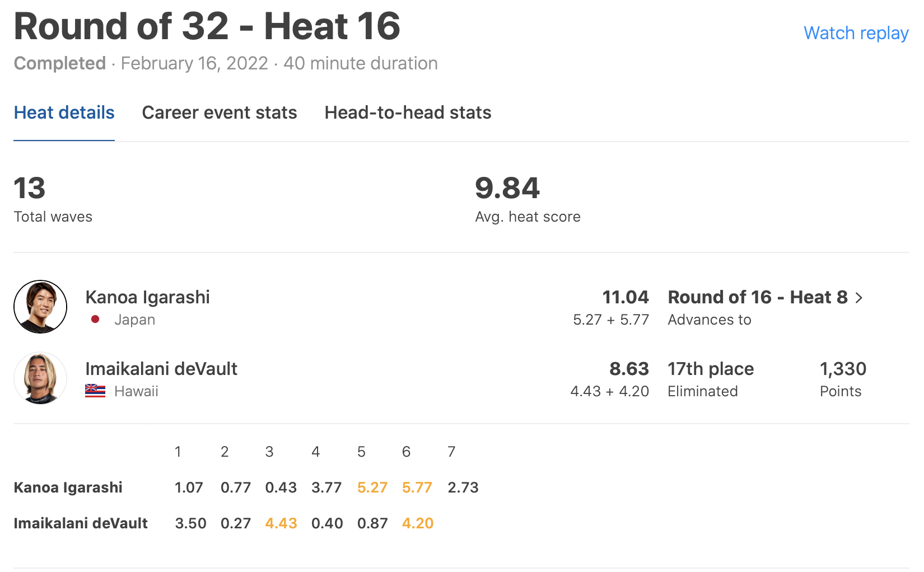Image resolution: width=924 pixels, height=572 pixels.
Task: Click Imaikalani deVault's profile photo
Action: [x=40, y=378]
